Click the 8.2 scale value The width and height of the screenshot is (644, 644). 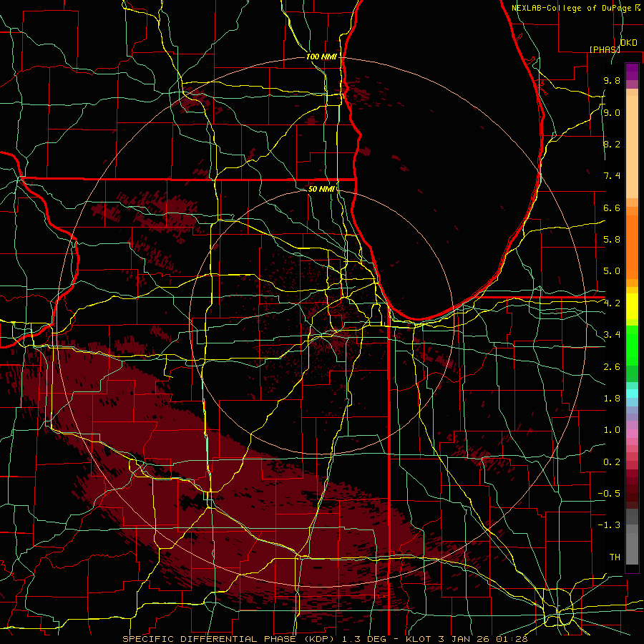click(x=612, y=144)
